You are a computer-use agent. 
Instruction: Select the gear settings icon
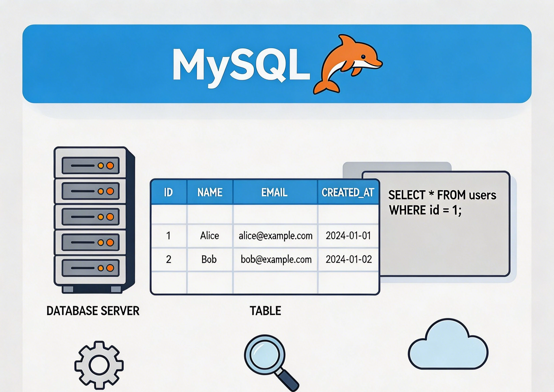click(x=99, y=365)
